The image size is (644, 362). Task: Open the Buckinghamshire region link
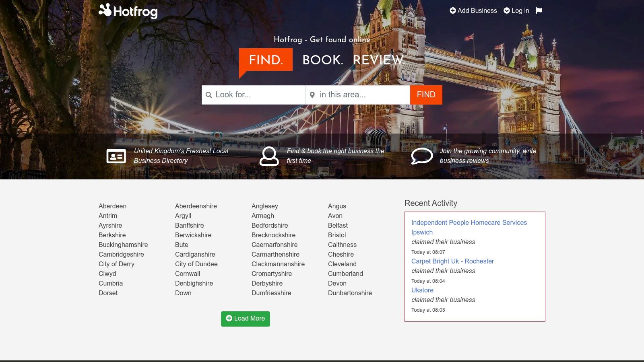[x=123, y=245]
